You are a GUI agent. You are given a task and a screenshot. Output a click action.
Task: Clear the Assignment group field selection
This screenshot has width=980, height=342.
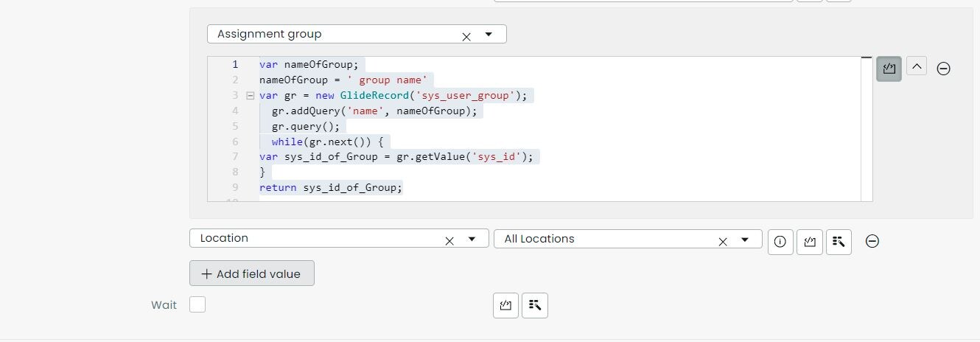click(466, 35)
